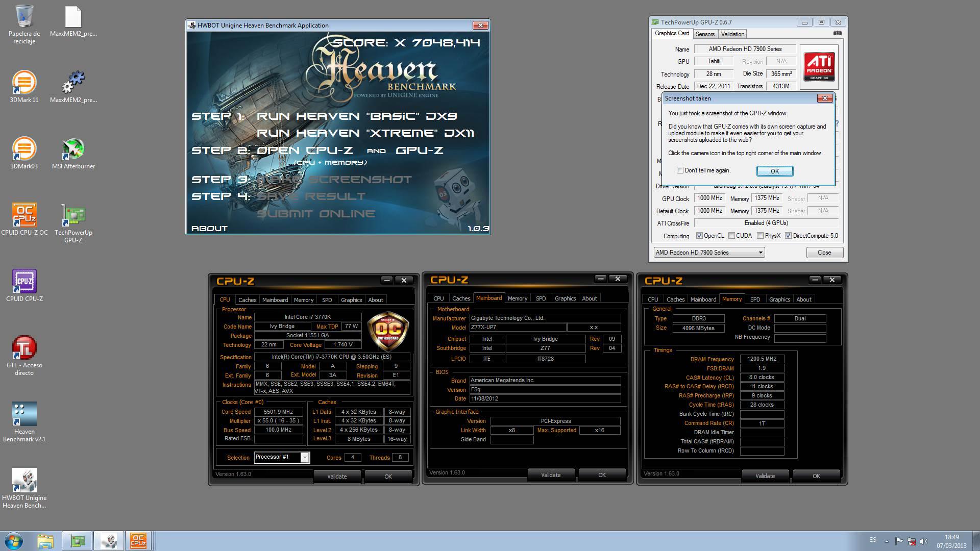Switch to the Sensors tab in GPU-Z
980x551 pixels.
705,34
